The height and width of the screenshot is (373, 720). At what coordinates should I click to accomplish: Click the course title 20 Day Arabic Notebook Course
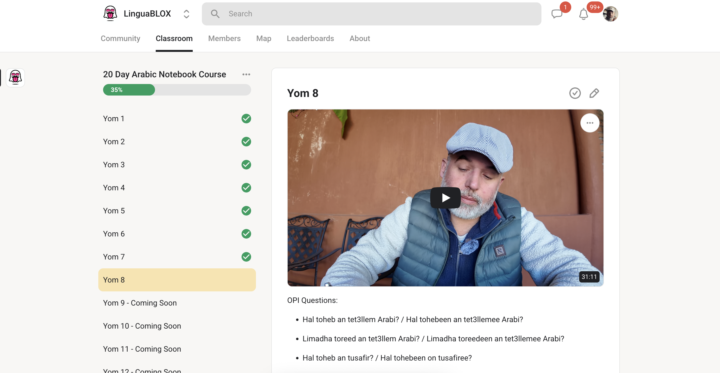pyautogui.click(x=164, y=74)
